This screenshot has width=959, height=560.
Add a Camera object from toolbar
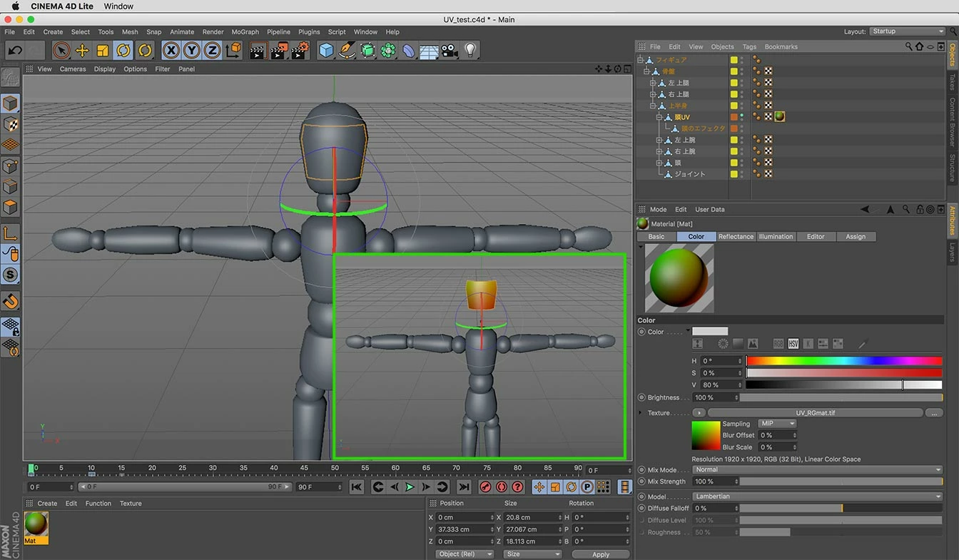tap(449, 50)
